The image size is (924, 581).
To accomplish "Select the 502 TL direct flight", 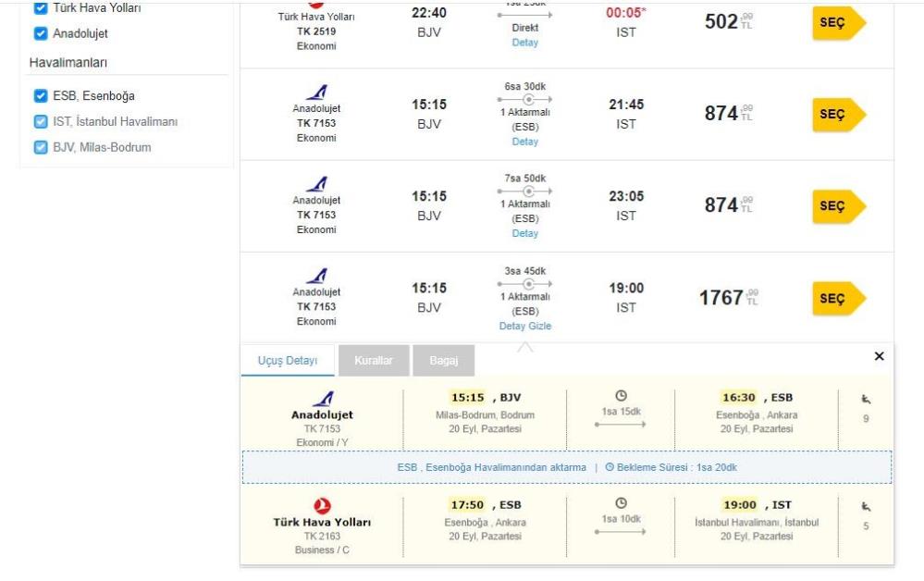I will point(839,23).
